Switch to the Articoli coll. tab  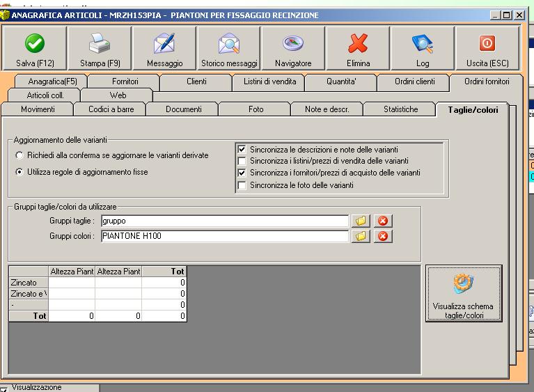click(45, 95)
